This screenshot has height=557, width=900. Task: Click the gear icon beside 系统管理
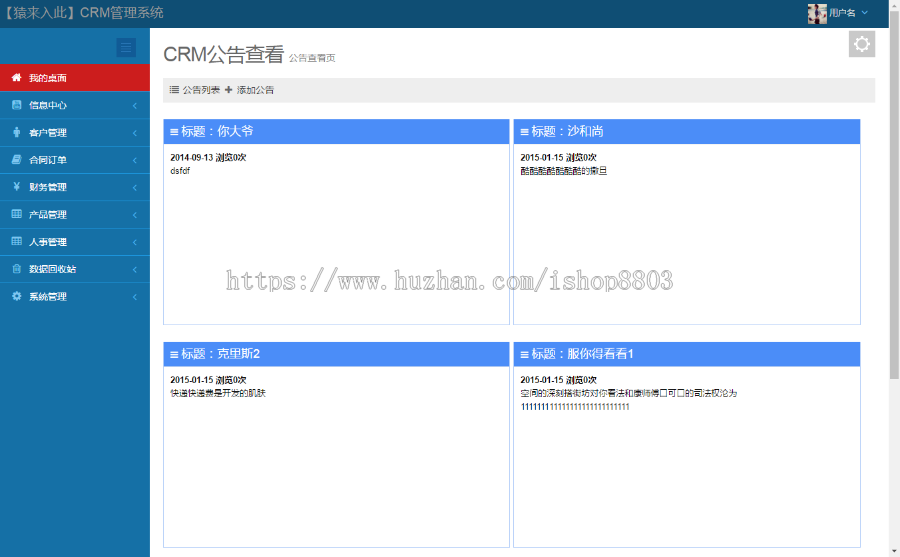coord(16,296)
